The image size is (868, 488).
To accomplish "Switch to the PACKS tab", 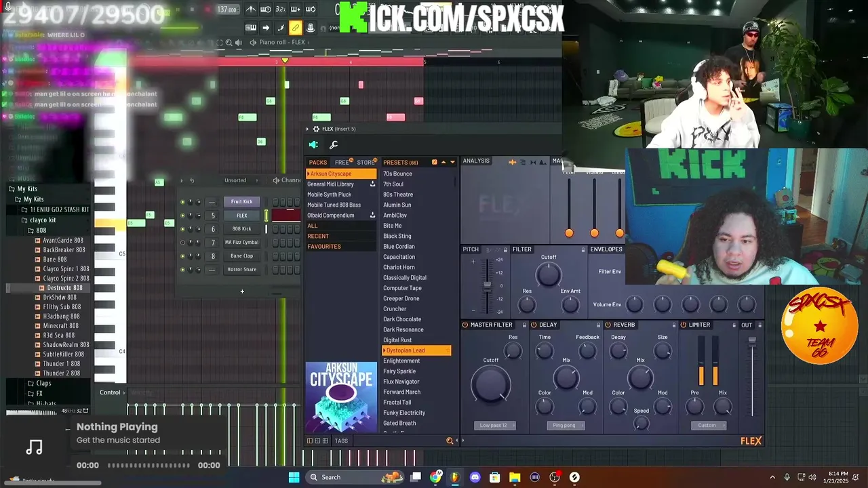I will tap(317, 163).
